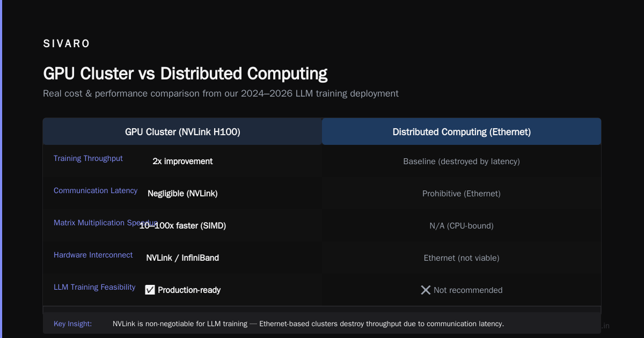
Task: Click the 'Production-ready' text
Action: pyautogui.click(x=189, y=290)
